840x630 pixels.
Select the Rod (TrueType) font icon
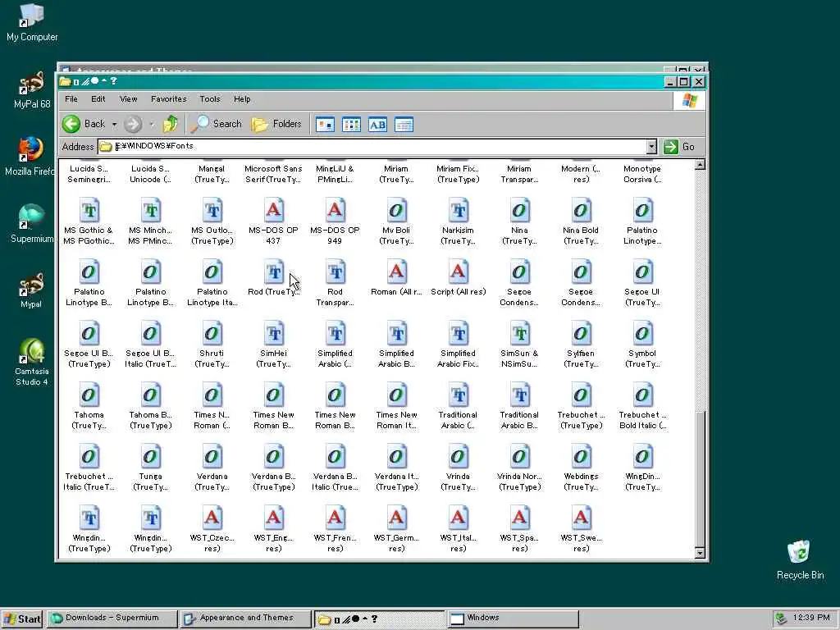coord(274,272)
